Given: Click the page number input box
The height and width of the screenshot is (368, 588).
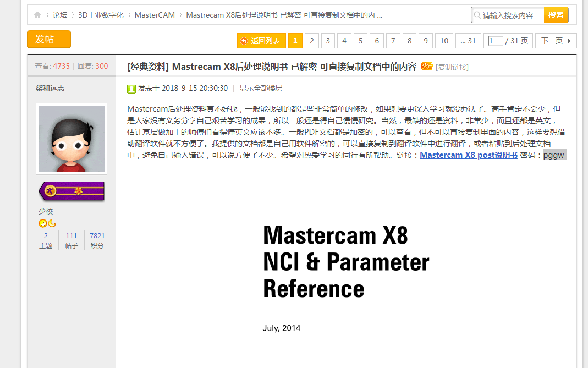Looking at the screenshot, I should [495, 41].
